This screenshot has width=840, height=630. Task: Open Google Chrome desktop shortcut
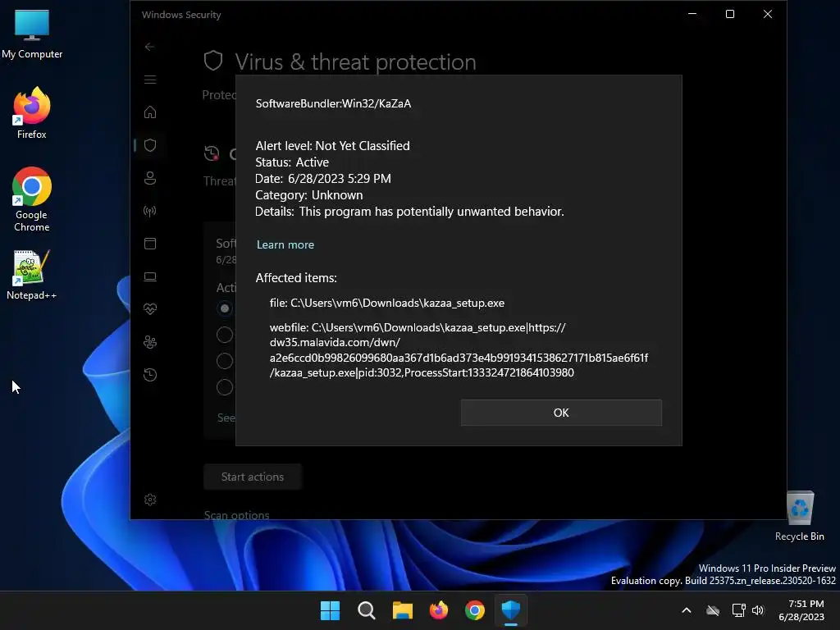[32, 199]
